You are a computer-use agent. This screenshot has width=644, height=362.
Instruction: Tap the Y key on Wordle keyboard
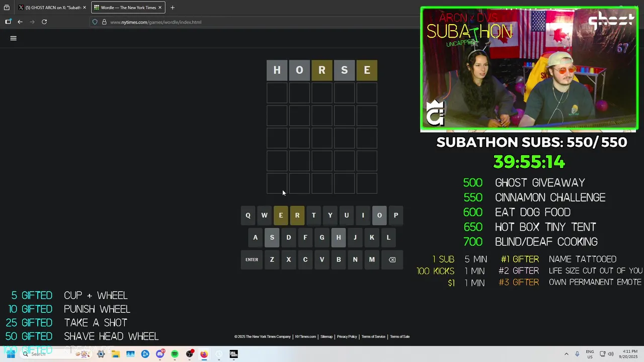[x=330, y=216]
